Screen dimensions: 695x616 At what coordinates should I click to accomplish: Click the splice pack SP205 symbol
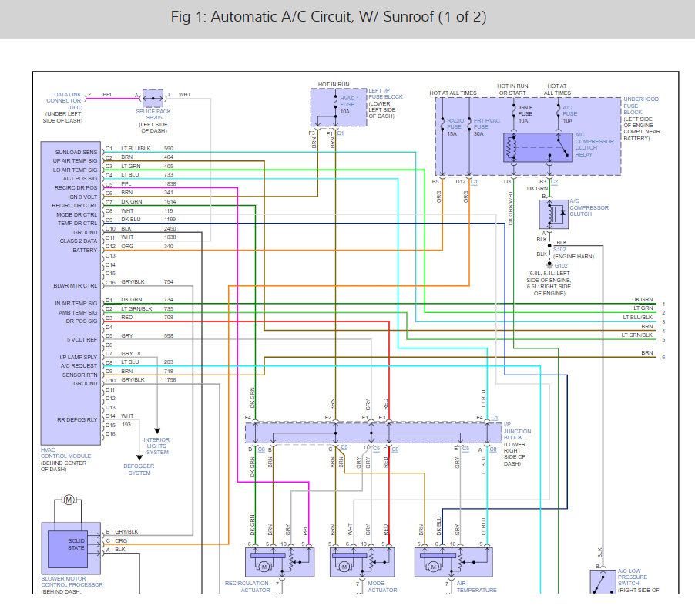click(x=153, y=98)
